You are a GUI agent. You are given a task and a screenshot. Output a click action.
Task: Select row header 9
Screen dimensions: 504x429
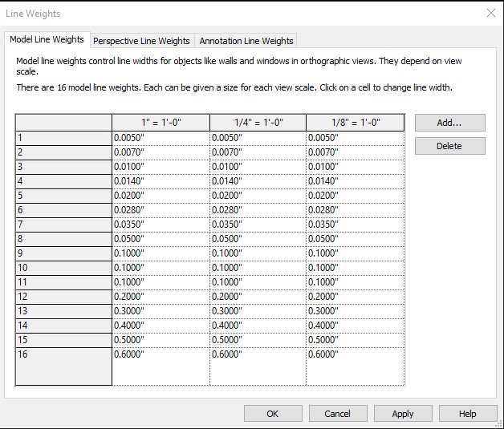tap(64, 253)
